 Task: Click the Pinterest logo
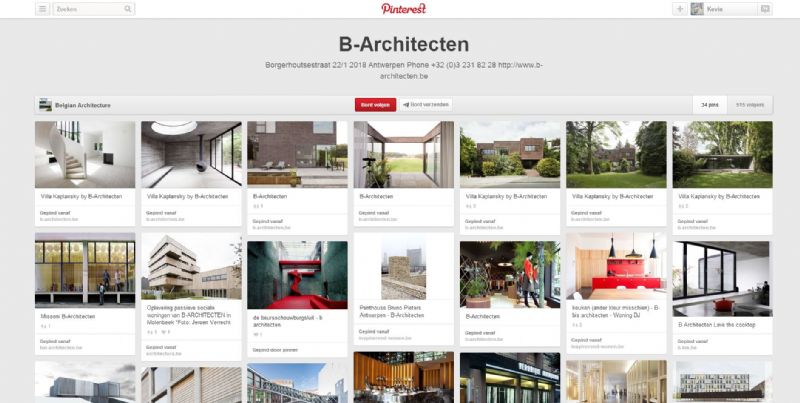click(403, 9)
